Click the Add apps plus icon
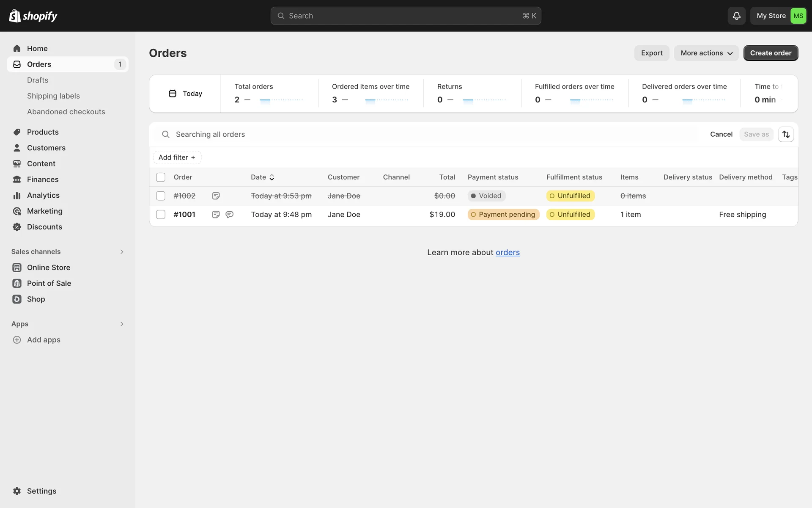Viewport: 812px width, 508px height. 17,340
